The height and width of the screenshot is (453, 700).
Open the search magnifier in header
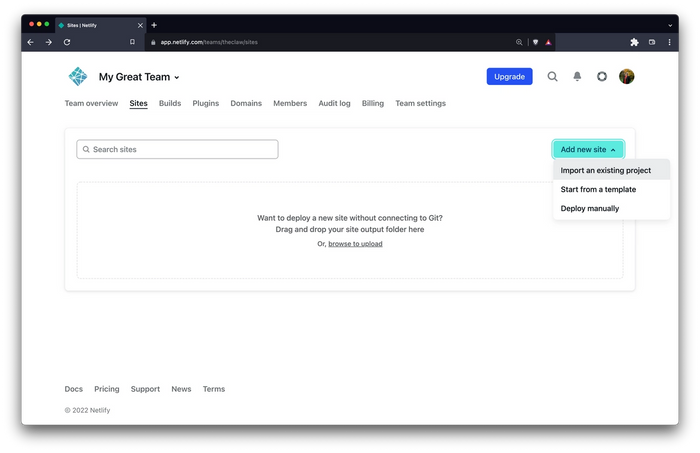(552, 76)
